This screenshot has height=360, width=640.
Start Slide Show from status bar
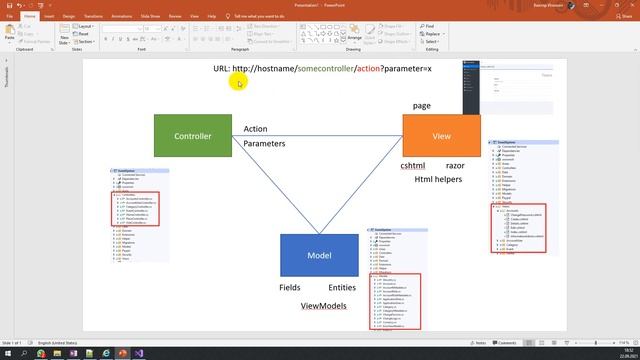click(x=567, y=343)
